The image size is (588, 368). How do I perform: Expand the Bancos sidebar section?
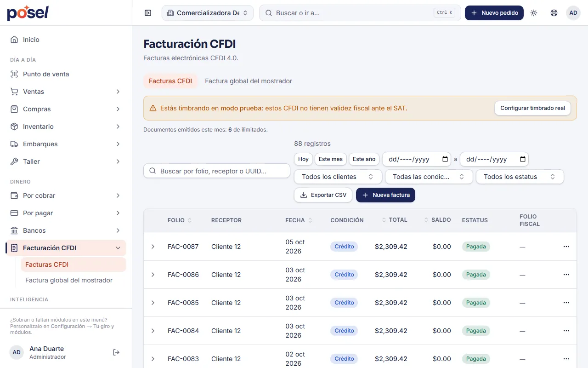tap(66, 230)
